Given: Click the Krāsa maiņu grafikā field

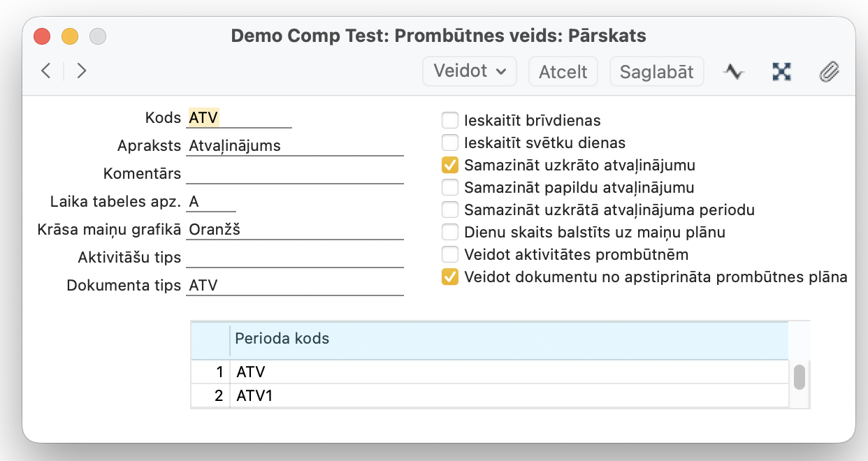Looking at the screenshot, I should click(x=295, y=229).
